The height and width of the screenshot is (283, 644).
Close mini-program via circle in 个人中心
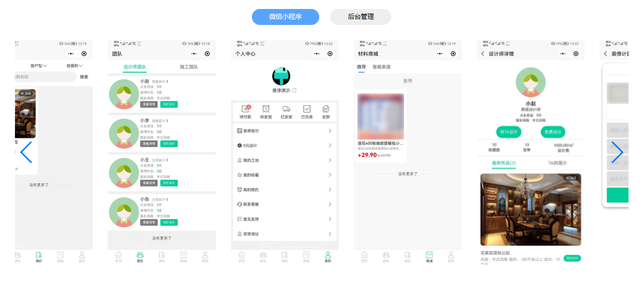coord(330,53)
